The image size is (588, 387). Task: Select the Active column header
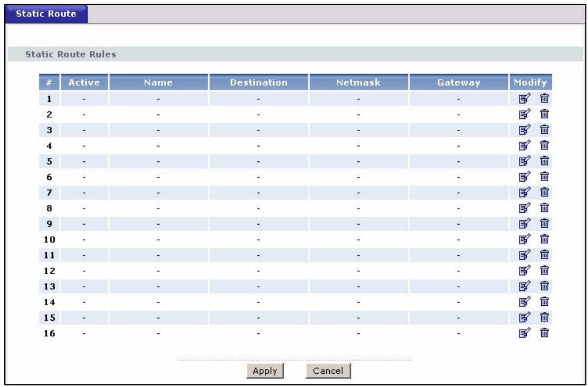(x=84, y=82)
